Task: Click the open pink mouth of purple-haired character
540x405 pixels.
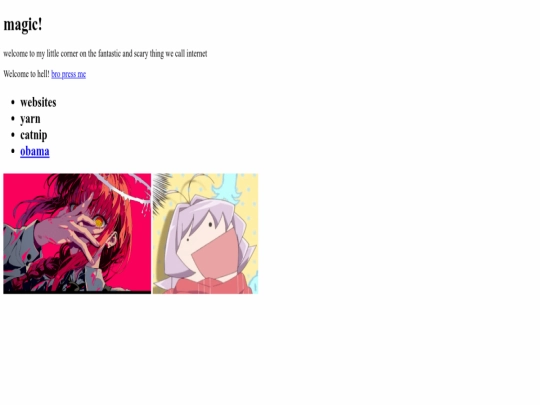Action: (x=216, y=253)
